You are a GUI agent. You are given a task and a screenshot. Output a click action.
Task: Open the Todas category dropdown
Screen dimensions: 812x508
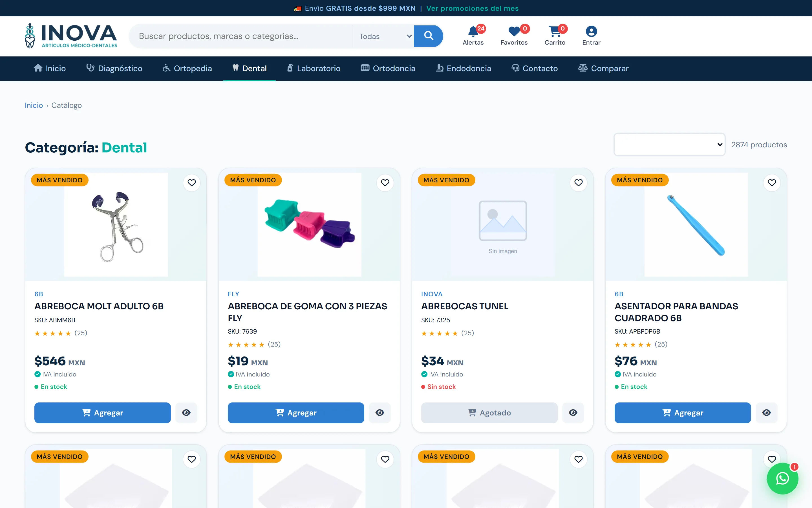pos(383,36)
